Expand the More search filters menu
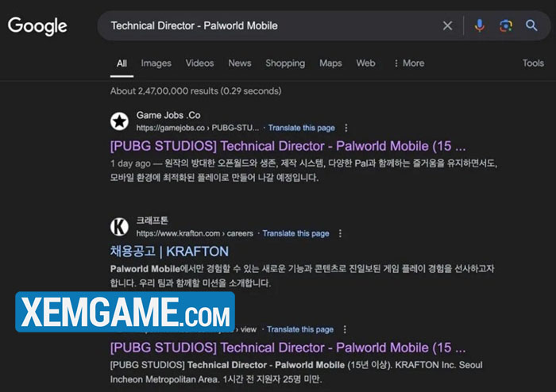The image size is (556, 392). coord(409,63)
